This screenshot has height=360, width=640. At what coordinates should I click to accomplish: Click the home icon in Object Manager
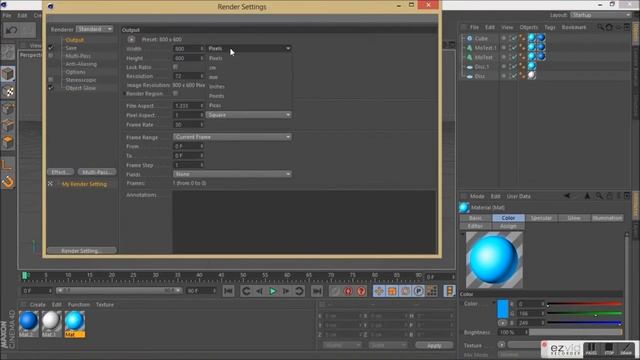(609, 27)
